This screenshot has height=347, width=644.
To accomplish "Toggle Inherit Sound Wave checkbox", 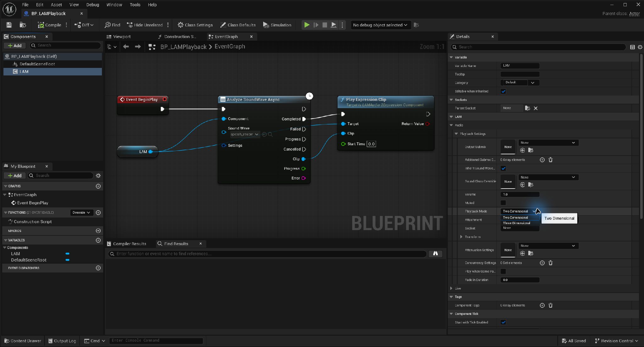I will (503, 168).
